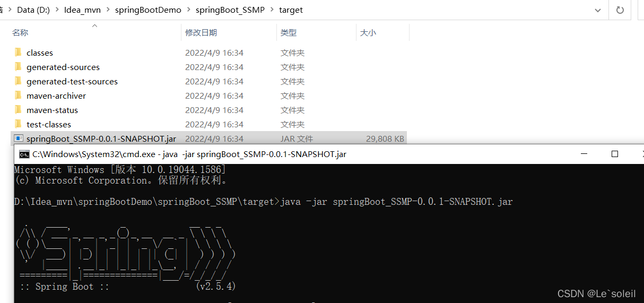This screenshot has height=303, width=644.
Task: Click the cmd.exe window title text
Action: (189, 154)
